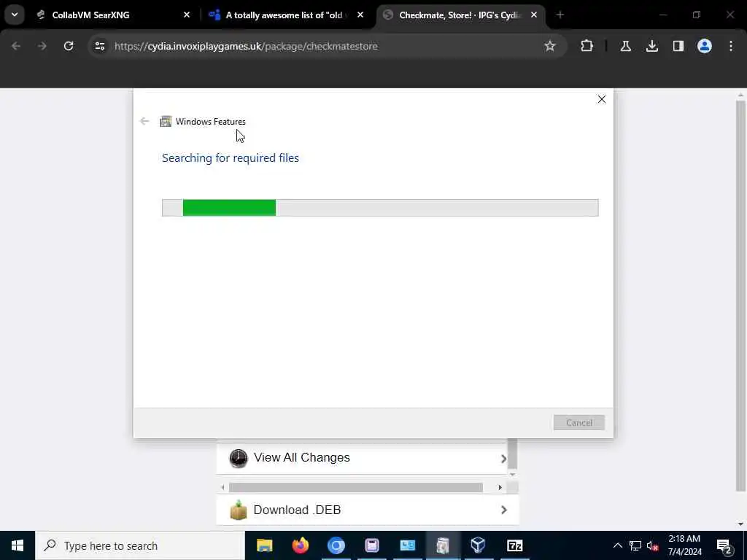Expand View All Changes chevron
747x560 pixels.
tap(503, 459)
